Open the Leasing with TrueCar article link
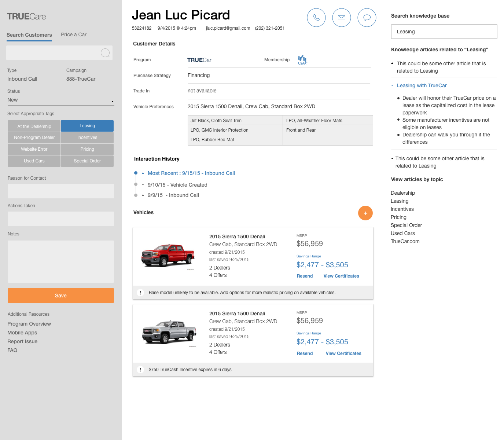 (422, 85)
